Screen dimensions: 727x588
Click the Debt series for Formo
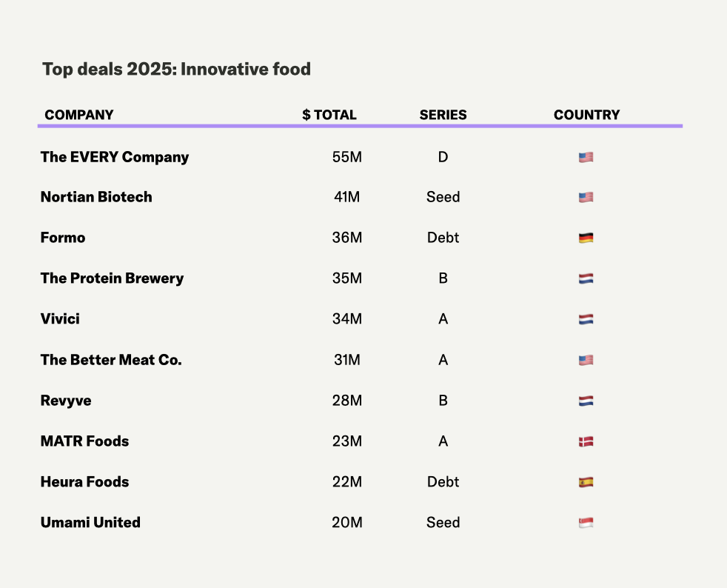[x=443, y=238]
